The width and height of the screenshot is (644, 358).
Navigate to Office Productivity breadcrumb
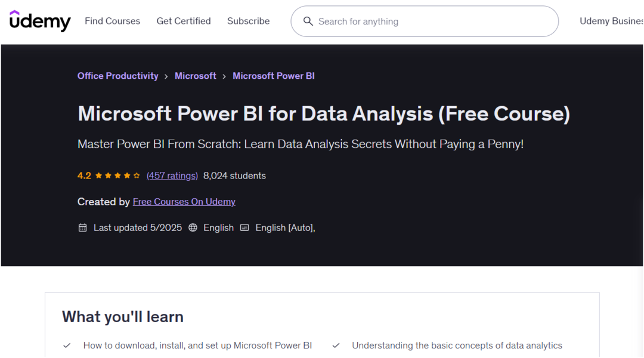[x=117, y=76]
